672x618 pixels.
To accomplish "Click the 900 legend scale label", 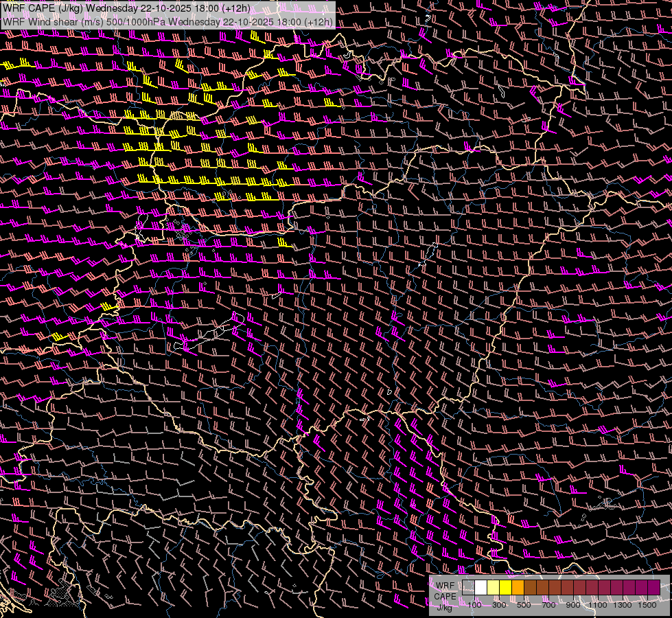I will (573, 605).
